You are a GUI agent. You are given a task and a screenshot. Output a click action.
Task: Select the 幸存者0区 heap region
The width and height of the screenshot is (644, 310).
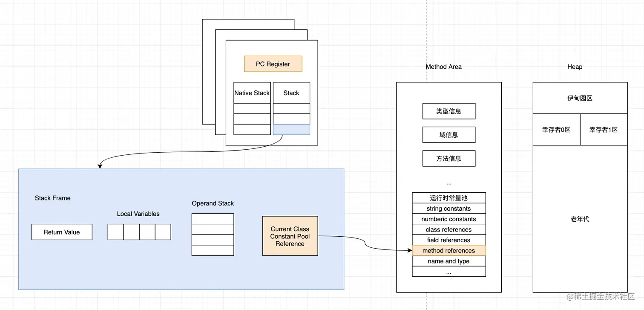[556, 130]
